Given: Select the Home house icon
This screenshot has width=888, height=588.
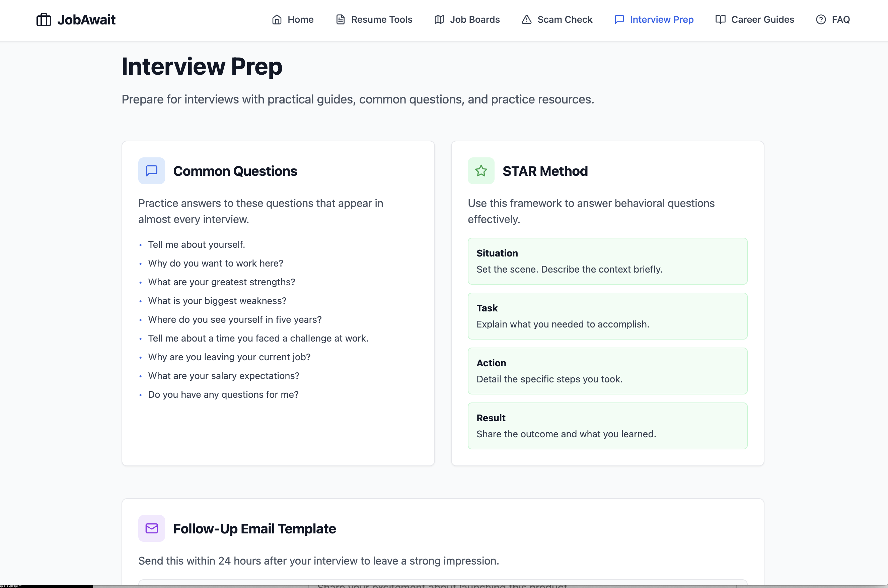Looking at the screenshot, I should click(x=277, y=19).
